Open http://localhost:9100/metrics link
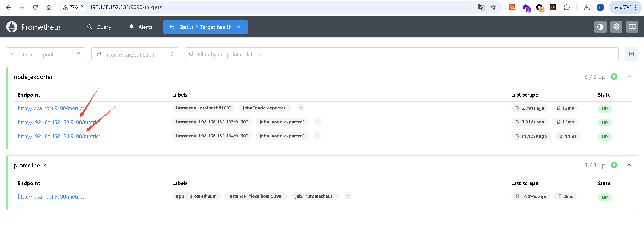Image resolution: width=644 pixels, height=230 pixels. (51, 108)
